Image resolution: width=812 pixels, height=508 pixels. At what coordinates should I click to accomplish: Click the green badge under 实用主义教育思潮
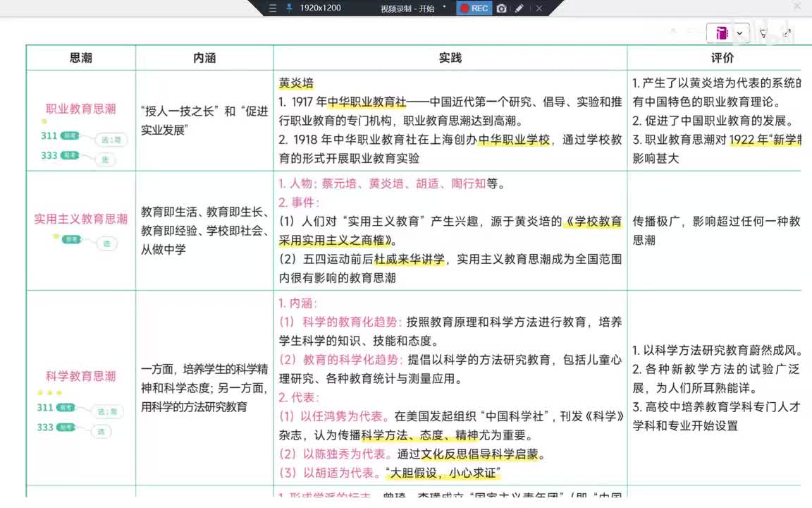pyautogui.click(x=71, y=239)
